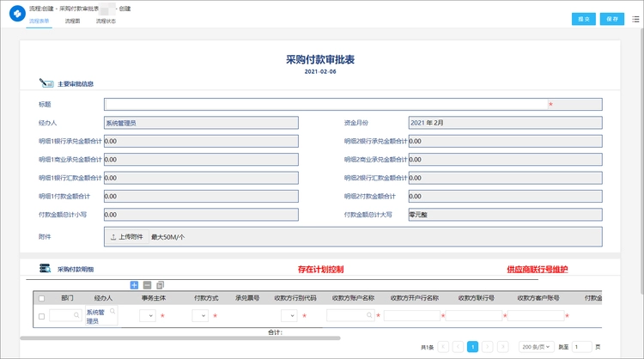
Task: Click the search icon in 收款方账户名称 field
Action: [369, 316]
